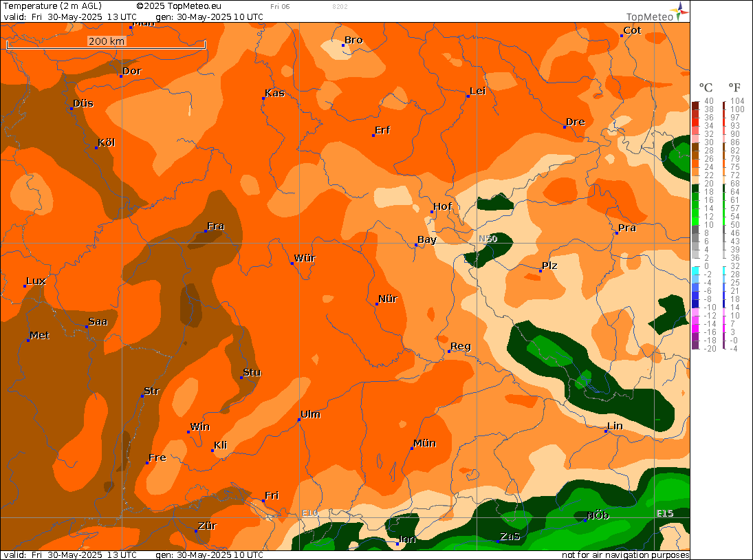Click the "Kli" city label
Viewport: 753px width, 560px height.
tap(221, 445)
